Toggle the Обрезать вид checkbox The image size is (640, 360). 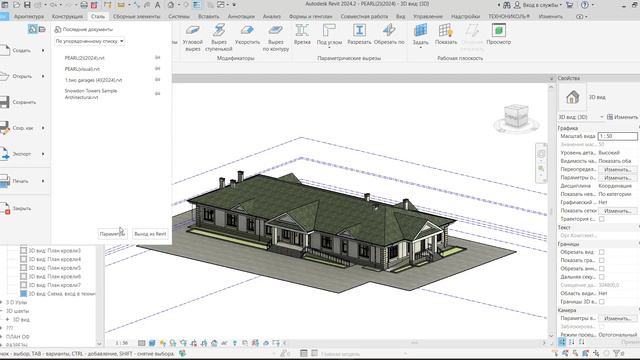[602, 252]
